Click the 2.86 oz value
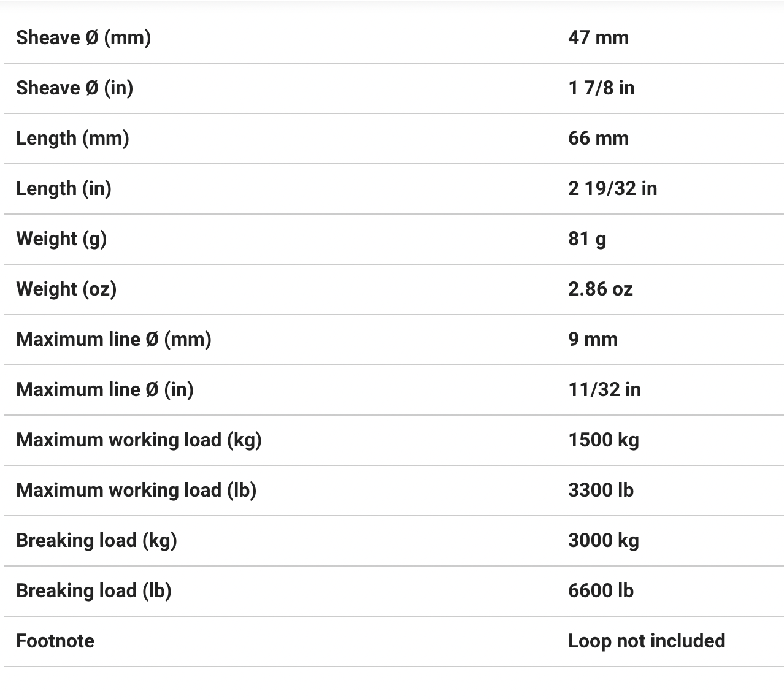The width and height of the screenshot is (784, 699). (x=600, y=289)
